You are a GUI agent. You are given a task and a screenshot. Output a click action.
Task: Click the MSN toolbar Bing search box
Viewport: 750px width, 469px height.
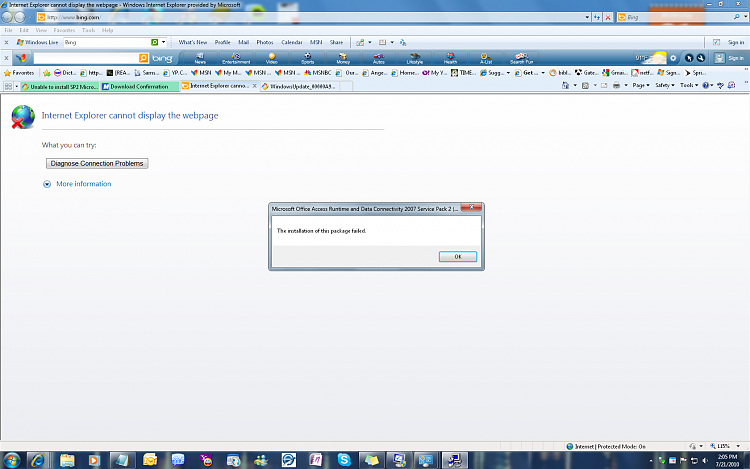[x=86, y=58]
